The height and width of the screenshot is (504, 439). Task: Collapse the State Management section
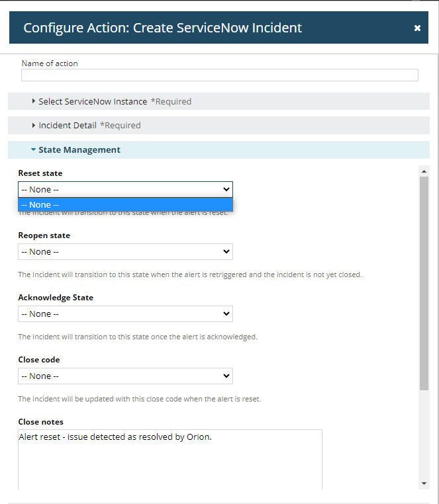[x=219, y=149]
